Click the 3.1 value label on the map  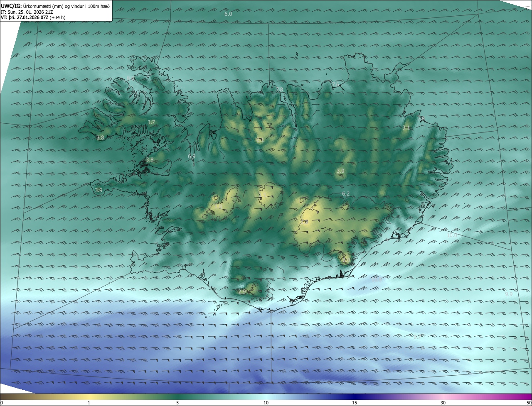click(406, 128)
